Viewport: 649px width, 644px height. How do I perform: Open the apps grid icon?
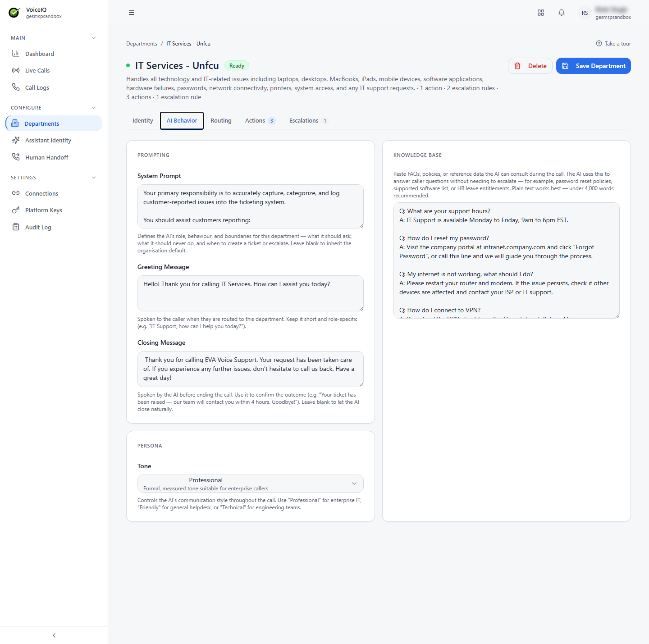coord(541,13)
